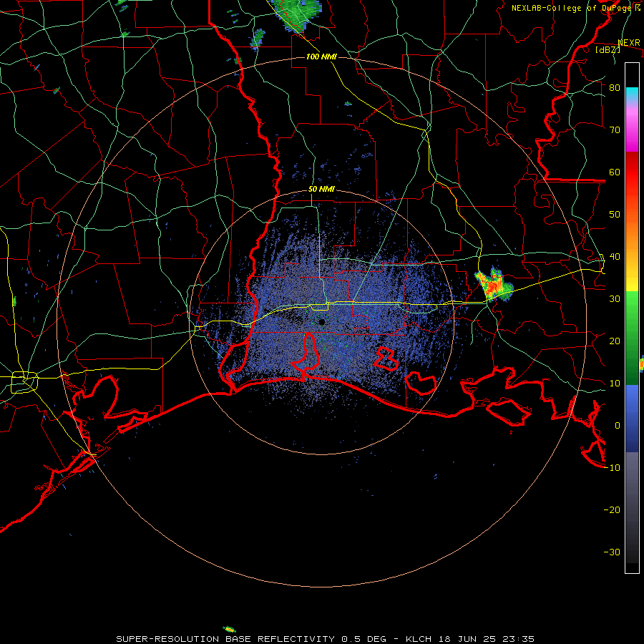Viewport: 644px width, 644px height.
Task: Click the blue band of the color scale
Action: point(632,418)
